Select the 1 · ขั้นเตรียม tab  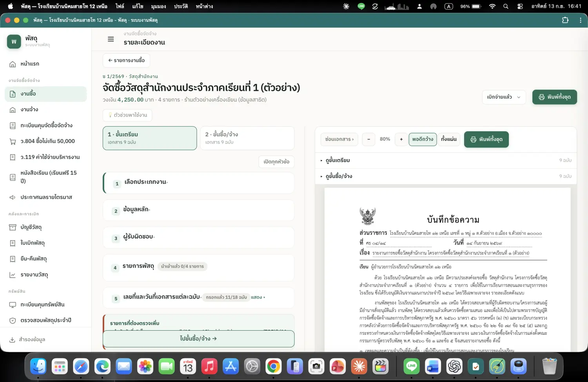[150, 138]
